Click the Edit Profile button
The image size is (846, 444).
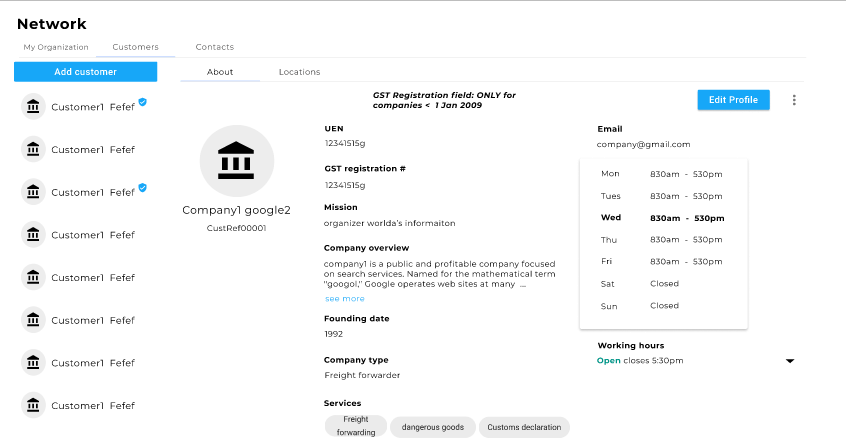(733, 100)
